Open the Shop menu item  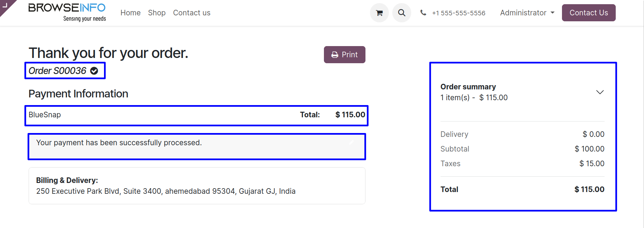[x=157, y=13]
